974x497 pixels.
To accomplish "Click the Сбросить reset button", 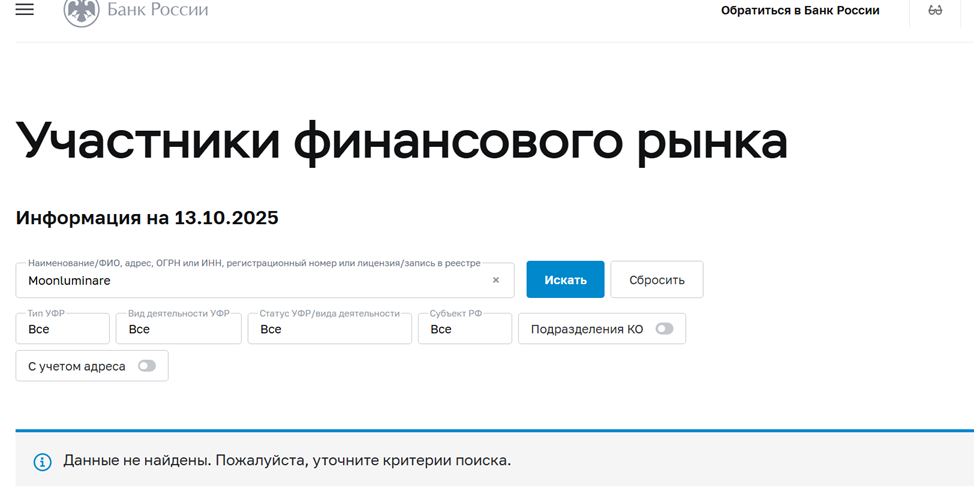I will tap(657, 280).
